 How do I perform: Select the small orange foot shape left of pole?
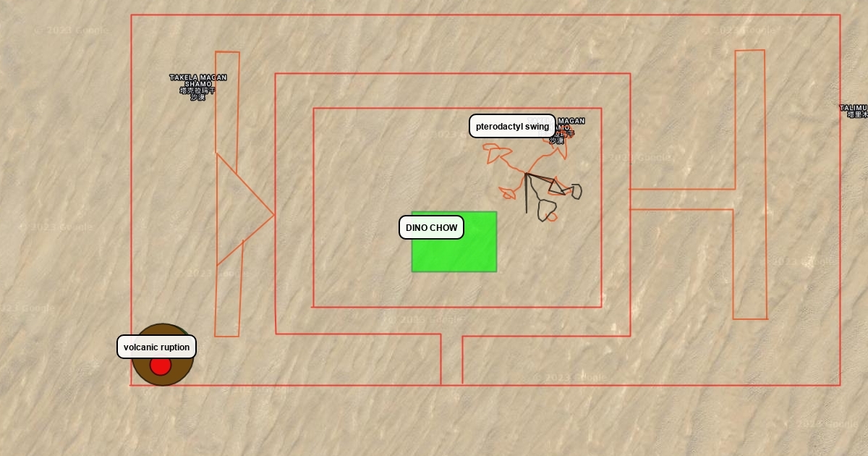[x=508, y=193]
